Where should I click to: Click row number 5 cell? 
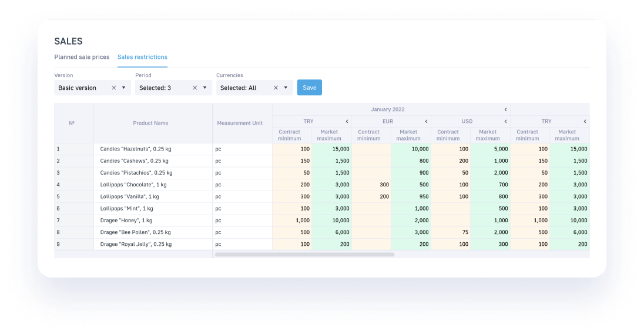[74, 197]
